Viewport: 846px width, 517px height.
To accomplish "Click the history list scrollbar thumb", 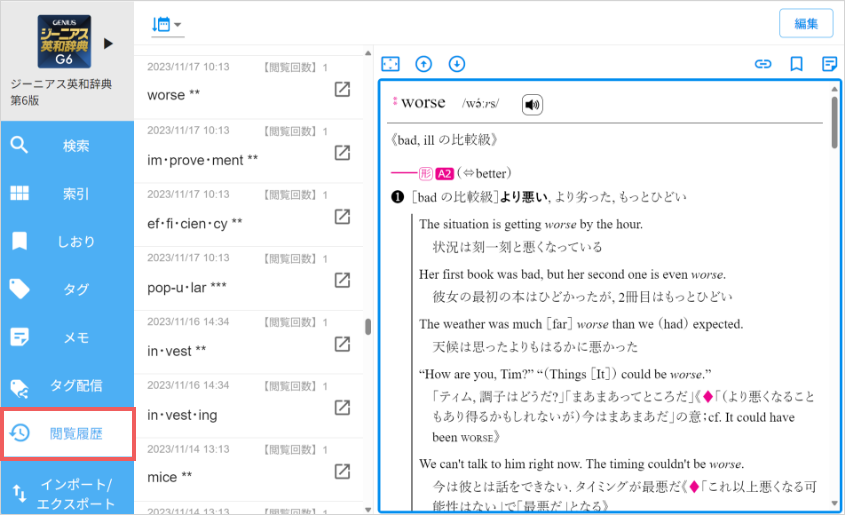I will point(368,326).
